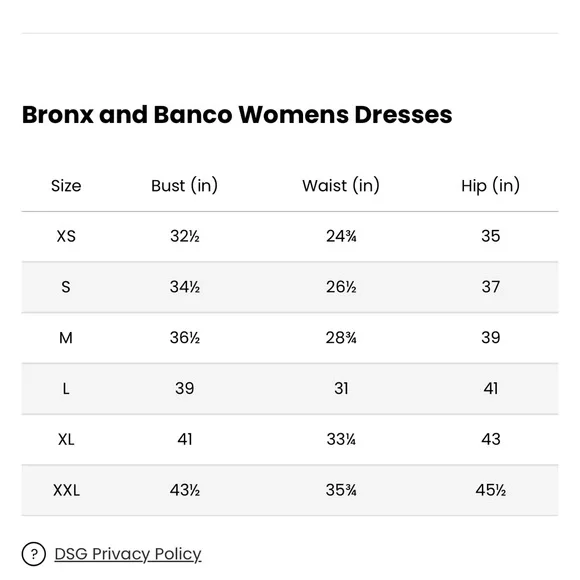Click the 32½ bust value for XS

[185, 236]
